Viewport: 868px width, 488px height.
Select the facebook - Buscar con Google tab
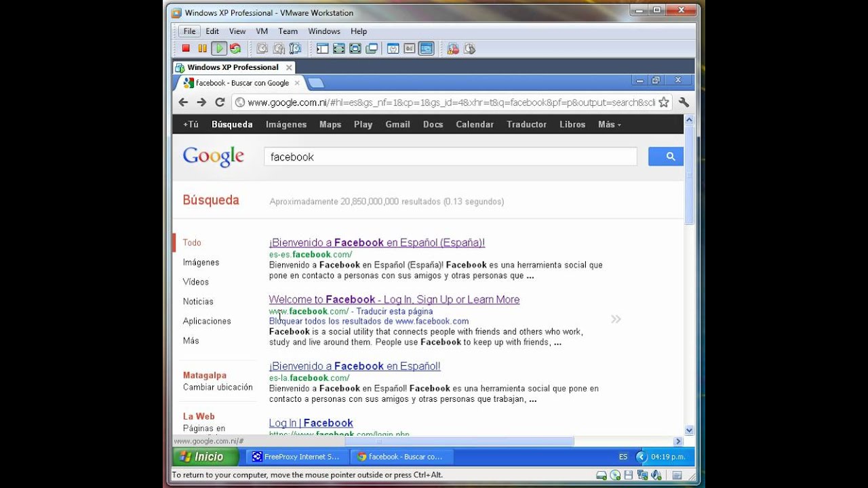click(x=241, y=83)
